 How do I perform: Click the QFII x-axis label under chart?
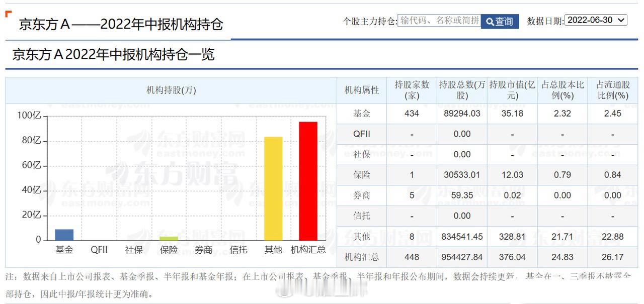click(x=99, y=250)
